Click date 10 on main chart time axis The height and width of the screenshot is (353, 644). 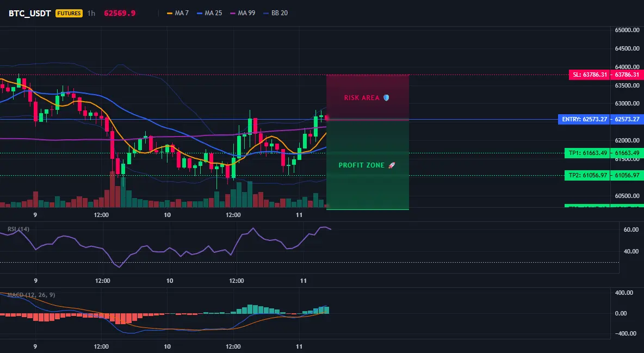167,215
